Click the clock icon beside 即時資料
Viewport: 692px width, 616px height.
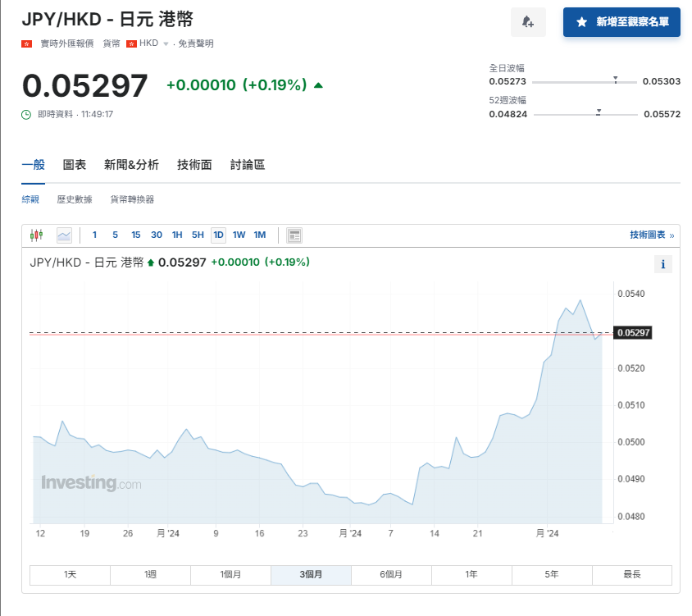pyautogui.click(x=25, y=115)
